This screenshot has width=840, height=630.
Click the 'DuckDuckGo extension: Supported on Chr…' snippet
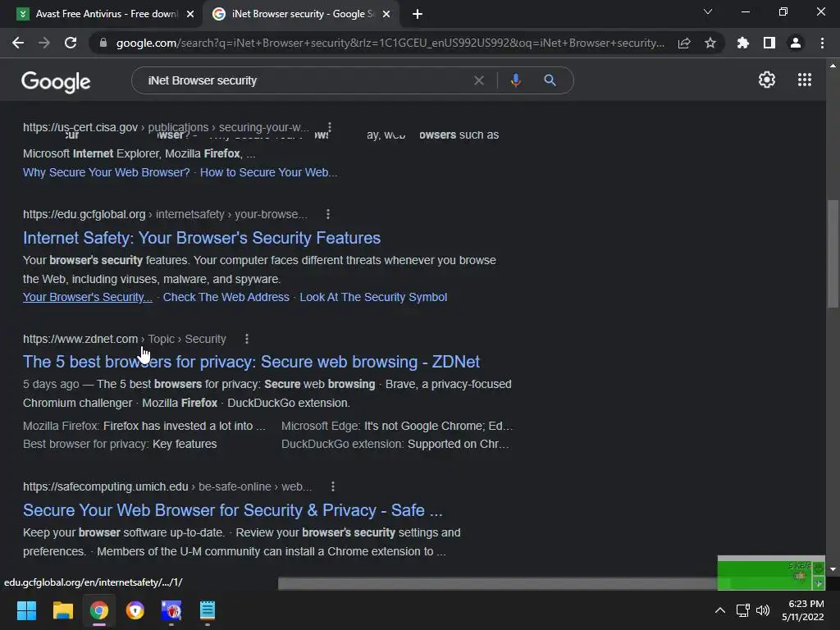point(395,444)
